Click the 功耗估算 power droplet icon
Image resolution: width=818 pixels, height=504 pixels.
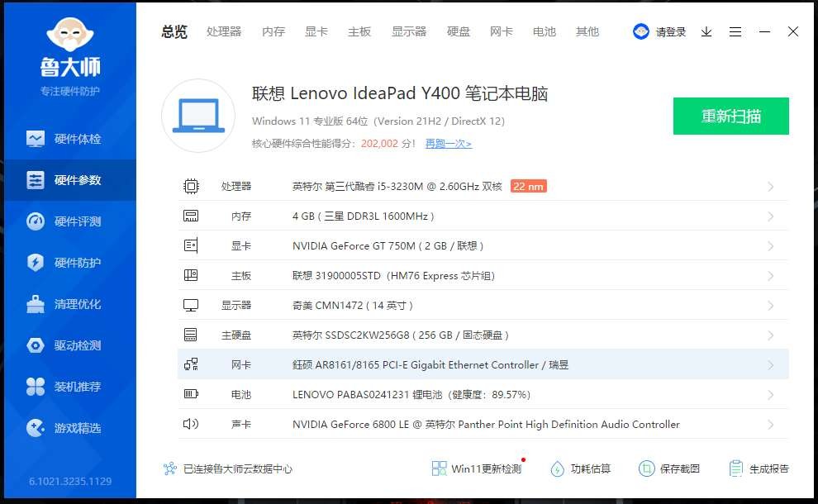557,468
